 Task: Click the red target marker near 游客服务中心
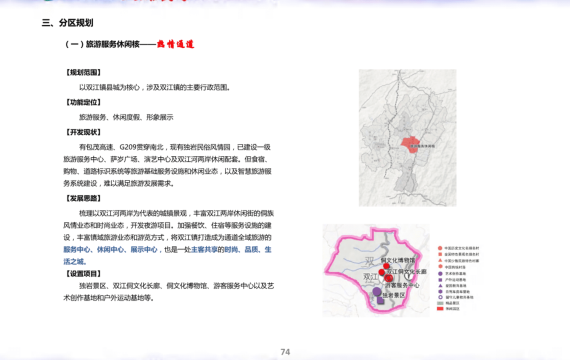pyautogui.click(x=389, y=278)
